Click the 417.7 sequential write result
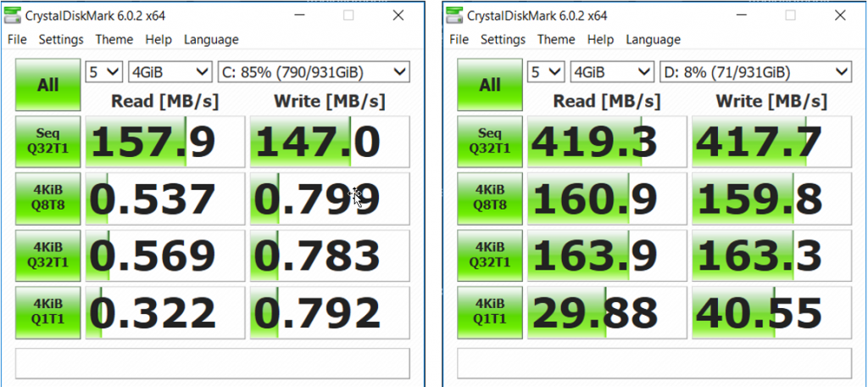Viewport: 868px width, 387px height. click(771, 142)
